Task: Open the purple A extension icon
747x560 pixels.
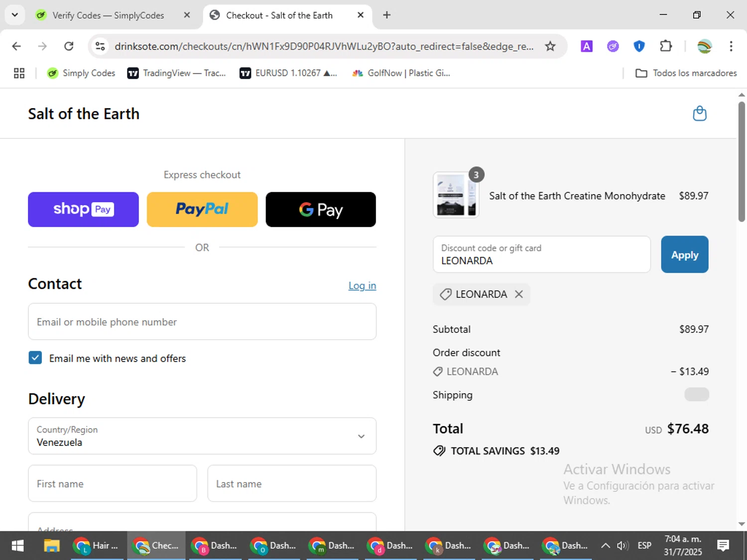Action: (587, 46)
